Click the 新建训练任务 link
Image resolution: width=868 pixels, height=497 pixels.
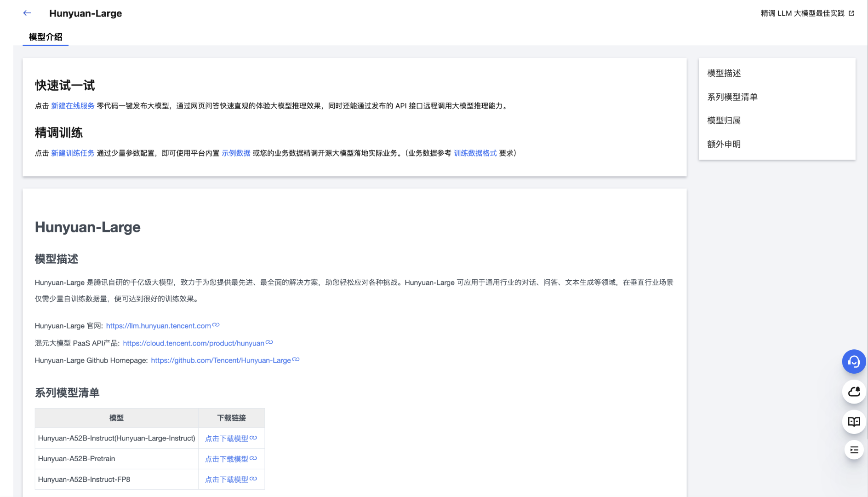pyautogui.click(x=73, y=153)
